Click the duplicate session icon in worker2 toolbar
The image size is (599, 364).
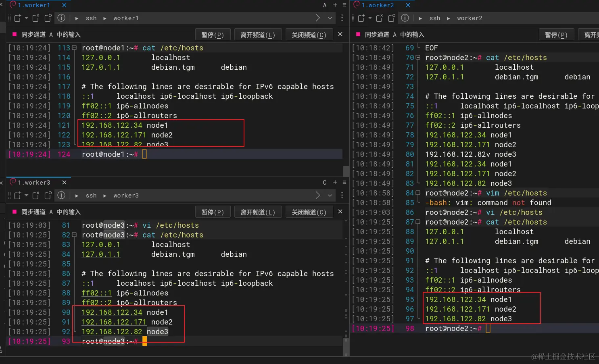click(x=380, y=18)
